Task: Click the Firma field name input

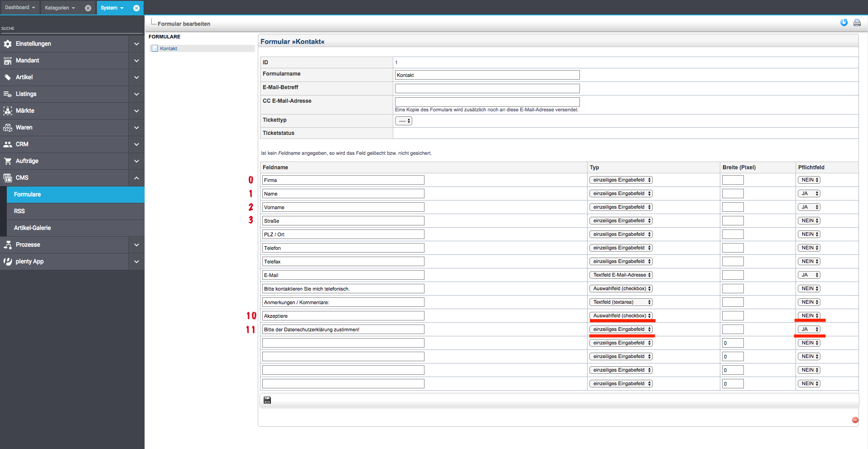Action: (x=343, y=180)
